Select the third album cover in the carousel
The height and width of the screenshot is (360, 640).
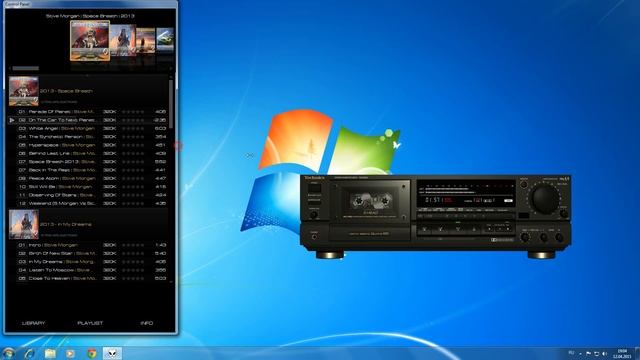(146, 40)
